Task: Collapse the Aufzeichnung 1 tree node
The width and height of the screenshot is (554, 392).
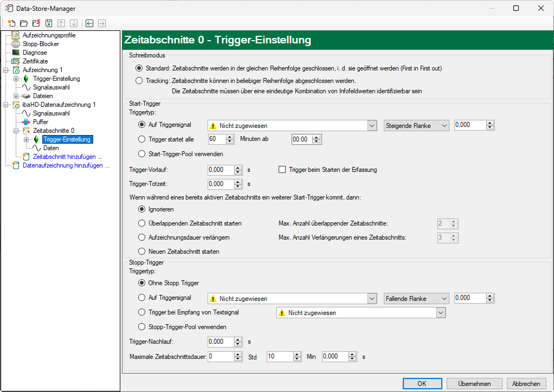Action: tap(5, 70)
